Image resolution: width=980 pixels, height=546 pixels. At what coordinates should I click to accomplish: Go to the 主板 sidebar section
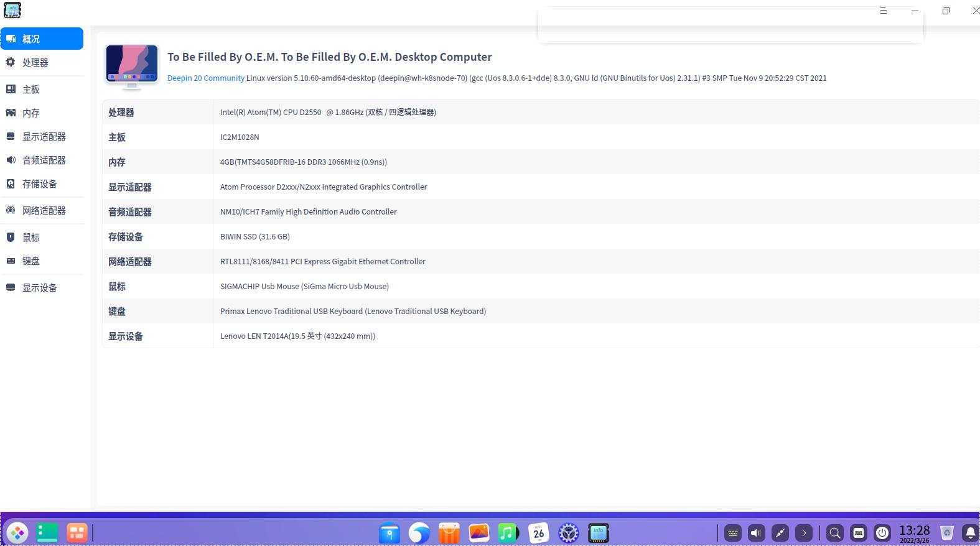(42, 89)
